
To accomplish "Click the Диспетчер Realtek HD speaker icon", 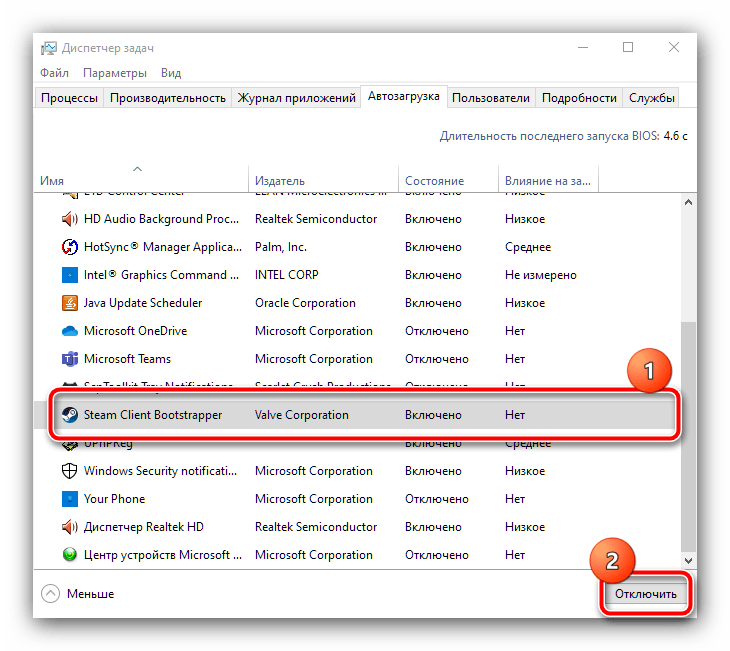I will (x=69, y=527).
